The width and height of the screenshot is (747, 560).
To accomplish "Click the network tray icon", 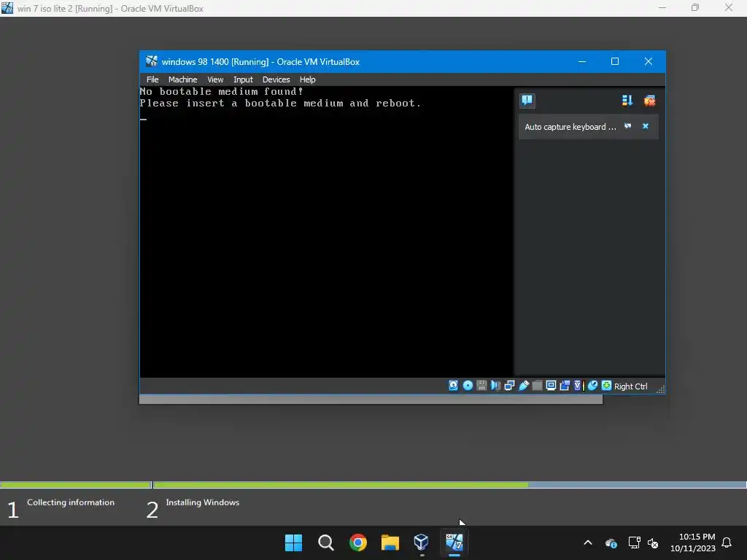I will point(634,542).
